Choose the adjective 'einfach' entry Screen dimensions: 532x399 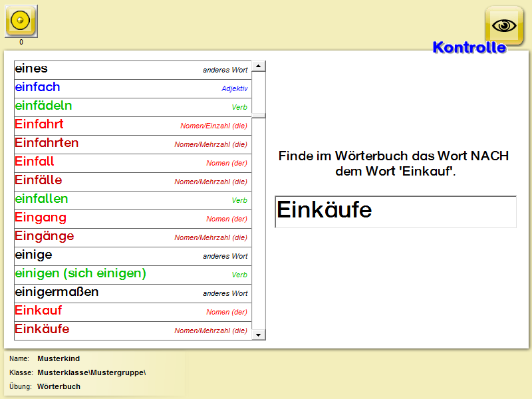point(132,88)
